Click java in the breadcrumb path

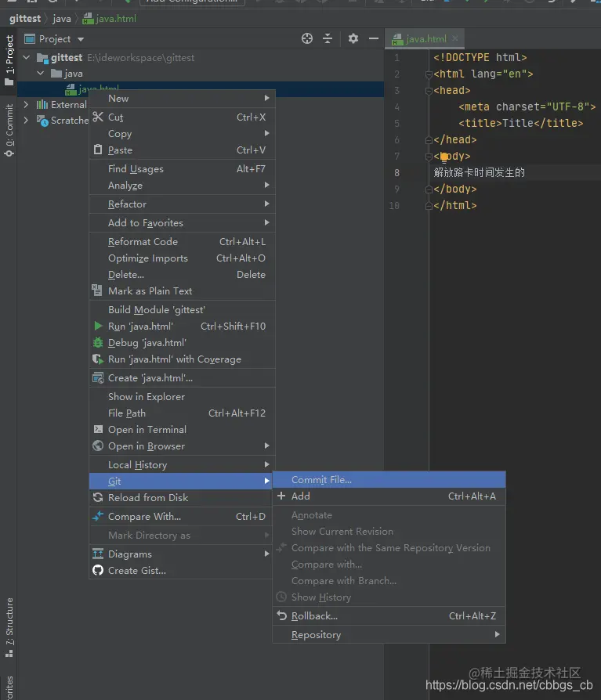[x=62, y=19]
